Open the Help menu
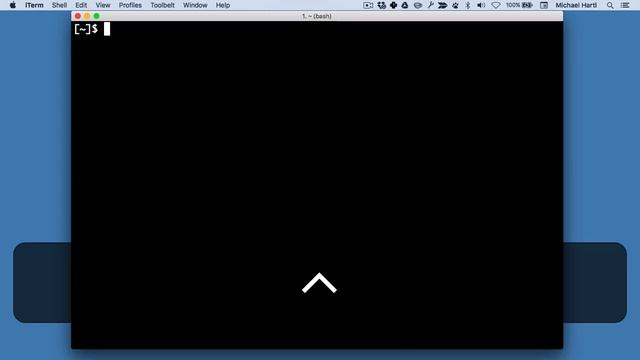The height and width of the screenshot is (360, 640). coord(223,5)
